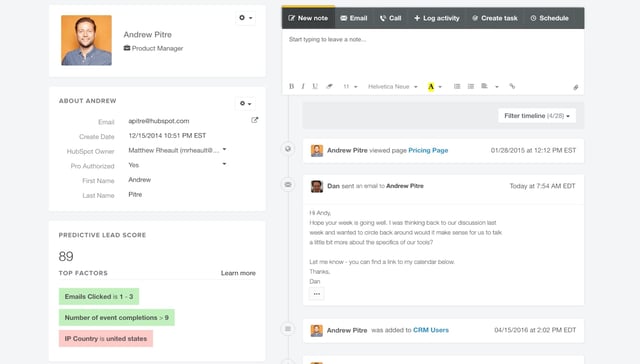640x364 pixels.
Task: Insert a link with the link icon
Action: [512, 86]
